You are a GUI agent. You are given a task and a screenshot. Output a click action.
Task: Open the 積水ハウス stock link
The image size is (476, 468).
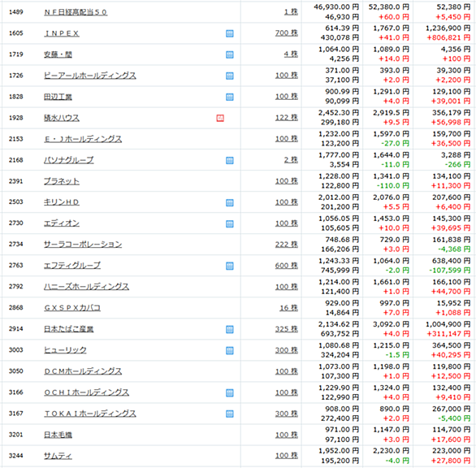point(62,118)
